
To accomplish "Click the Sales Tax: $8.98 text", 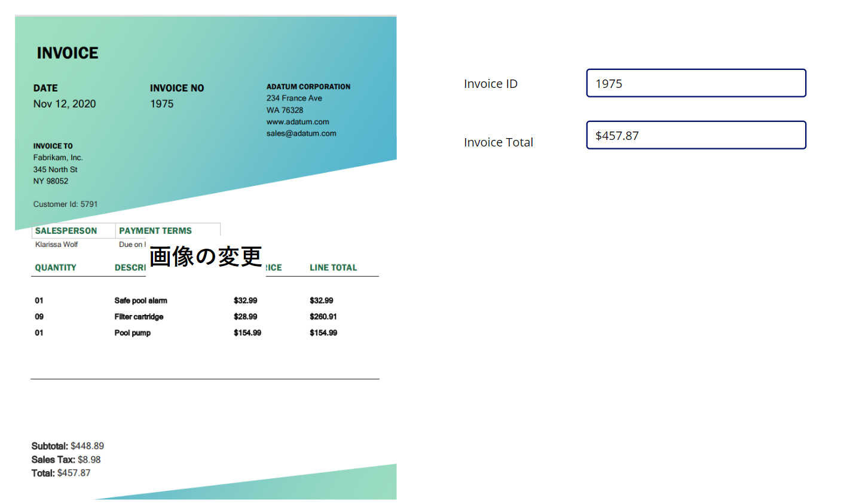I will [x=66, y=460].
